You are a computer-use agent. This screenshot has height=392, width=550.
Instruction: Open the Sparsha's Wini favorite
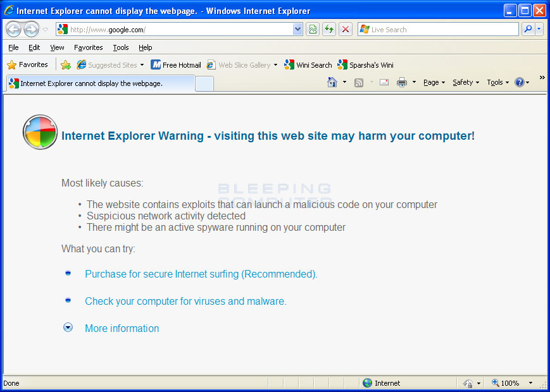[365, 65]
